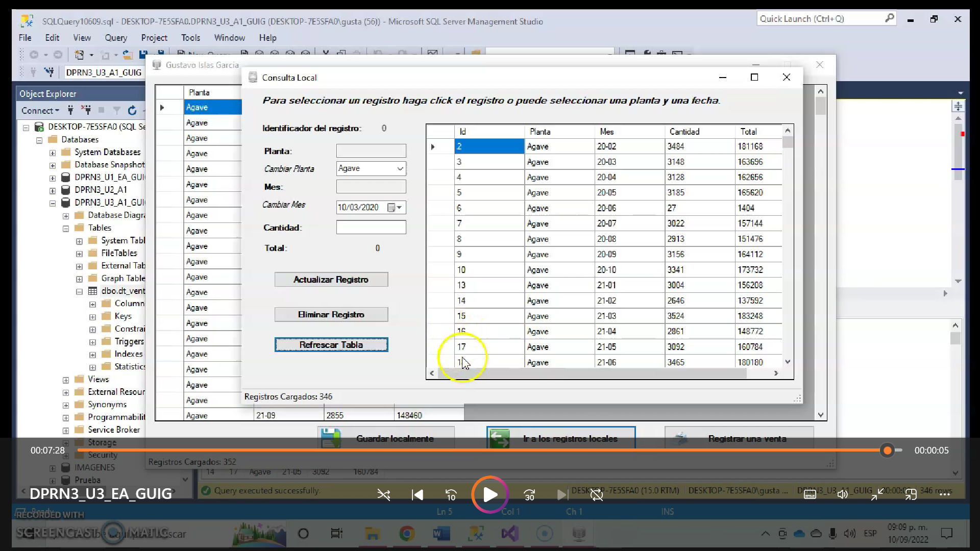Click Guardar localmente button
This screenshot has height=551, width=980.
click(386, 438)
